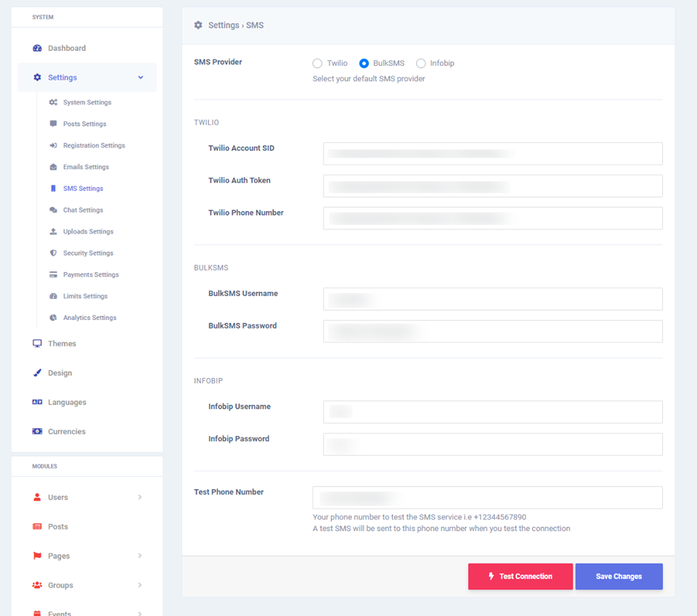Click the Security Settings shield icon
Image resolution: width=697 pixels, height=616 pixels.
click(53, 252)
